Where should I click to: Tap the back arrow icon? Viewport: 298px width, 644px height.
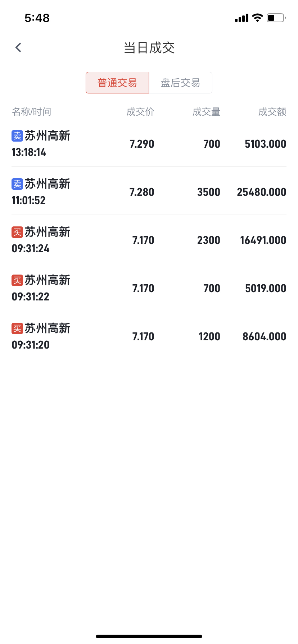[x=18, y=47]
